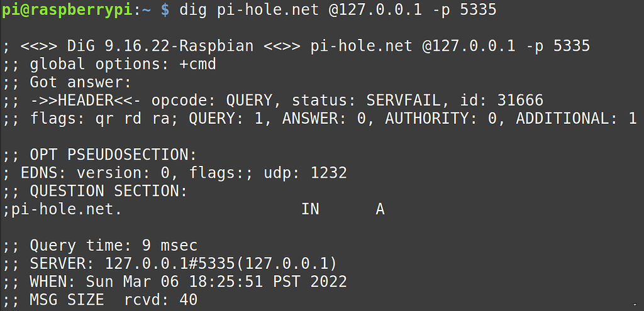Image resolution: width=644 pixels, height=311 pixels.
Task: Click the 'MSG SIZE rcvd: 40' line
Action: [x=113, y=300]
